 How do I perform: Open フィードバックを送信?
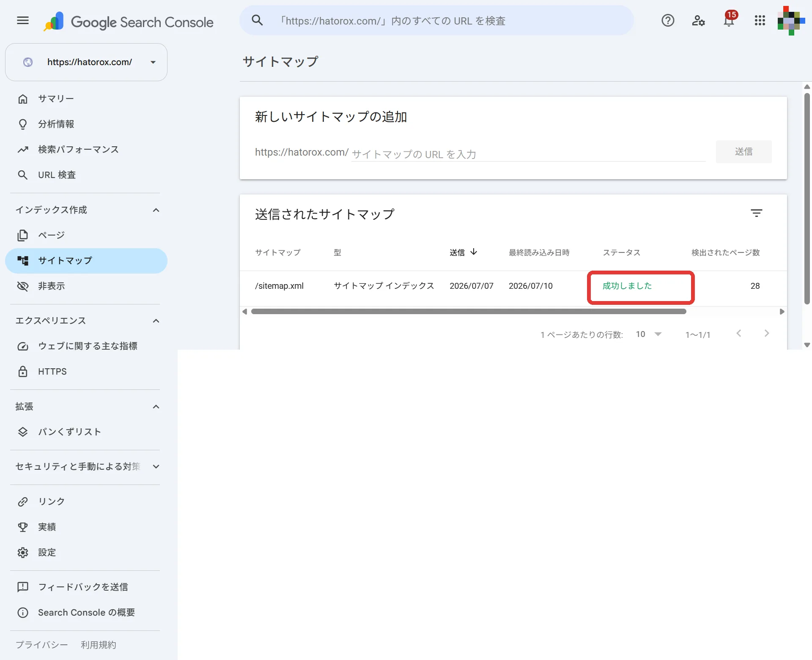[x=86, y=587]
